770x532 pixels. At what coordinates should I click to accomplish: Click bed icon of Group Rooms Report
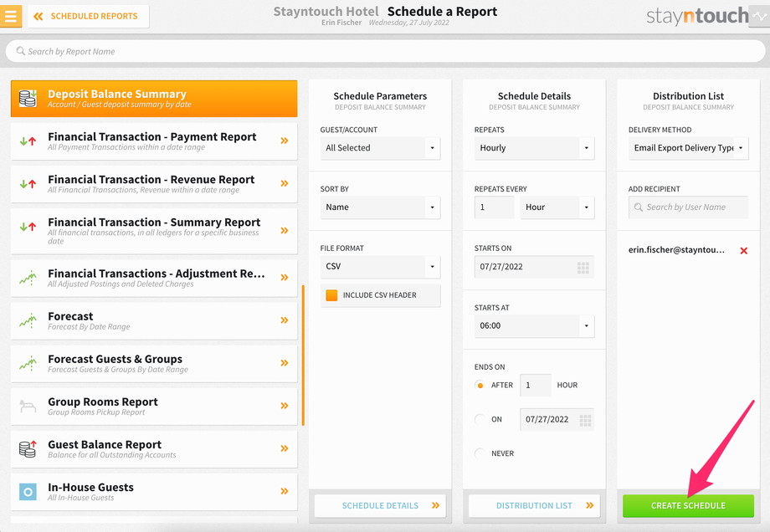coord(28,407)
